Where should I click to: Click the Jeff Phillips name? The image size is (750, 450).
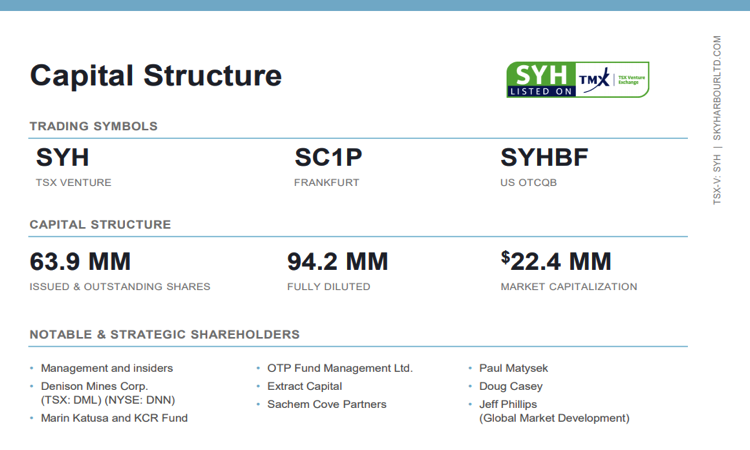tap(508, 404)
